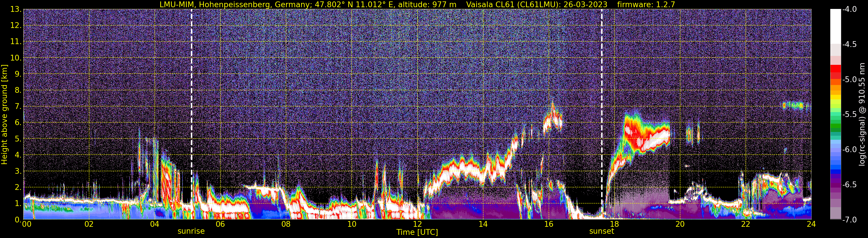
Task: Click the 16 tick label on the time axis
Action: point(548,224)
